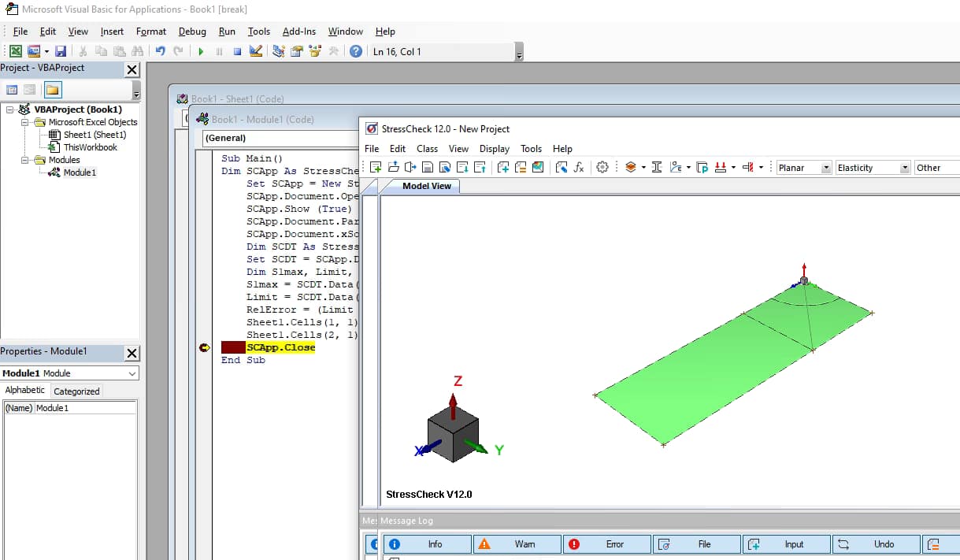This screenshot has width=960, height=560.
Task: Click the StressCheck settings gear icon
Action: pyautogui.click(x=602, y=168)
